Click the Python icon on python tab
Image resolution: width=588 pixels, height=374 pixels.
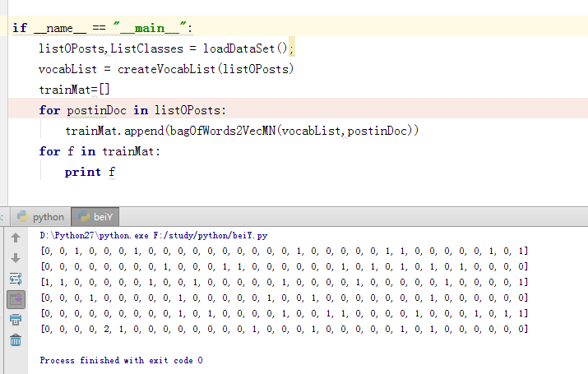tap(23, 216)
